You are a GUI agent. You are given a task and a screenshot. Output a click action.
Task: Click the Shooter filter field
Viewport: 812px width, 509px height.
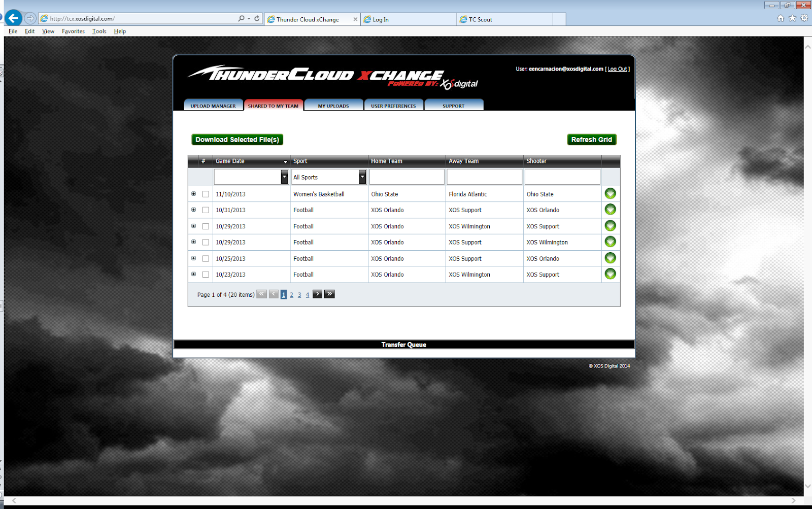[562, 177]
